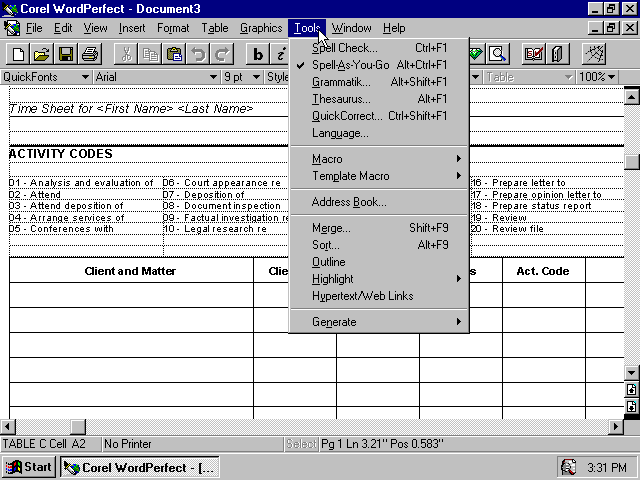Open the 100% zoom dropdown
This screenshot has width=640, height=480.
(x=611, y=77)
